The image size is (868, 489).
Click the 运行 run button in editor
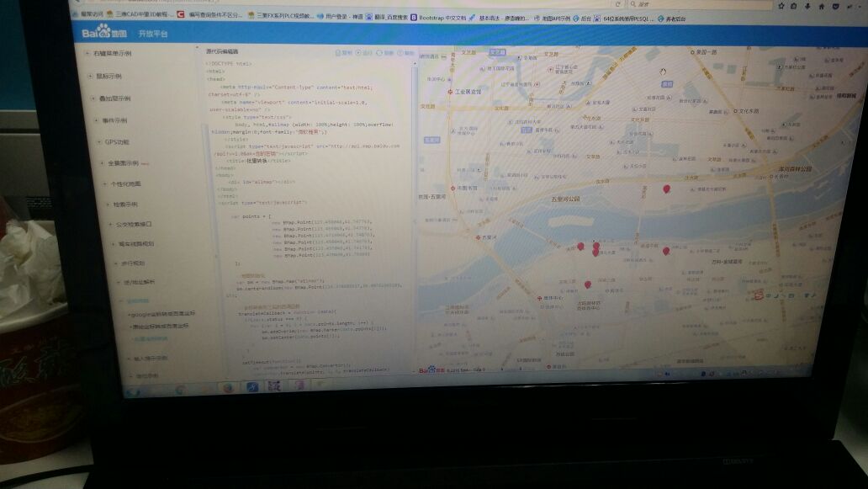pos(364,53)
